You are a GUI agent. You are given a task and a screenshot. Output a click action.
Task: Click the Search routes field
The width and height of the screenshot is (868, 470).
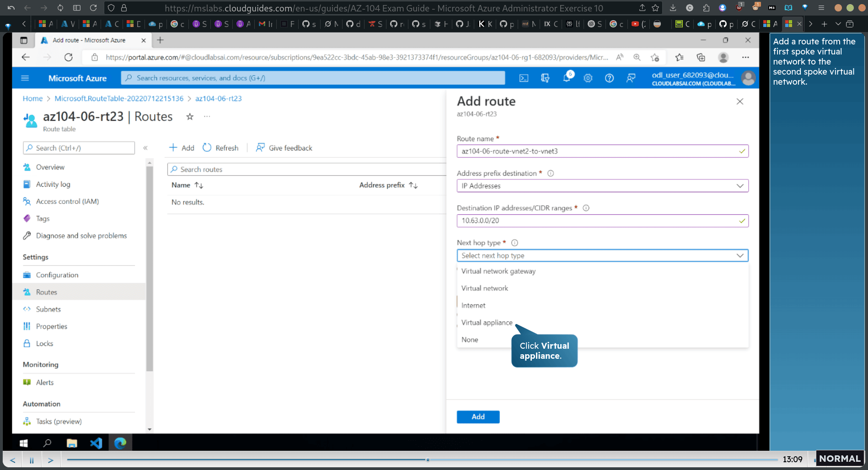306,169
